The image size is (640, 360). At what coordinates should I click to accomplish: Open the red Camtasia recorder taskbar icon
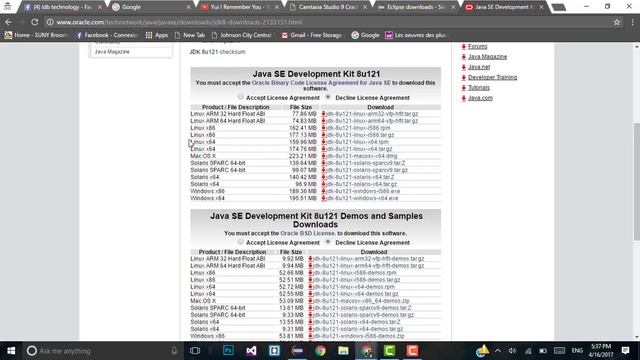[x=412, y=351]
